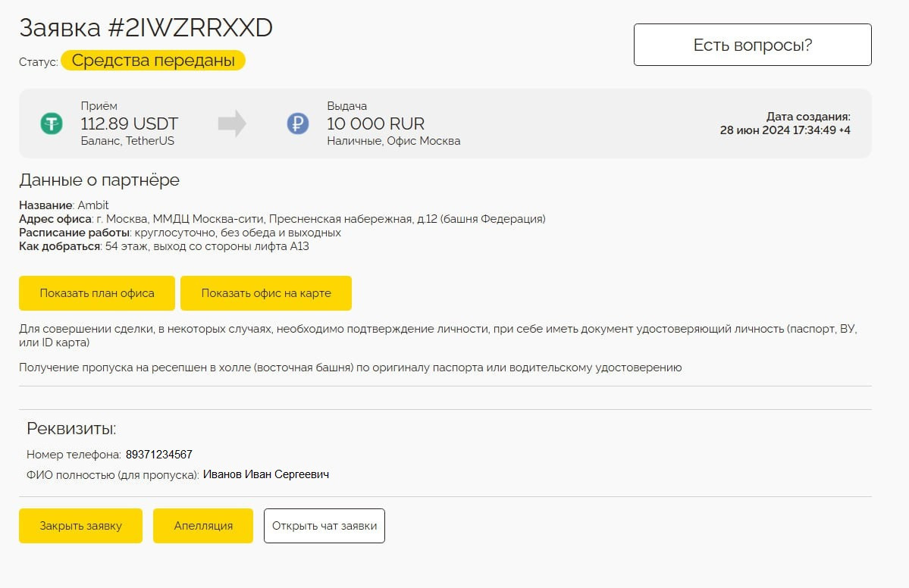The width and height of the screenshot is (909, 588).
Task: Click the phone number 89371234567
Action: (159, 455)
